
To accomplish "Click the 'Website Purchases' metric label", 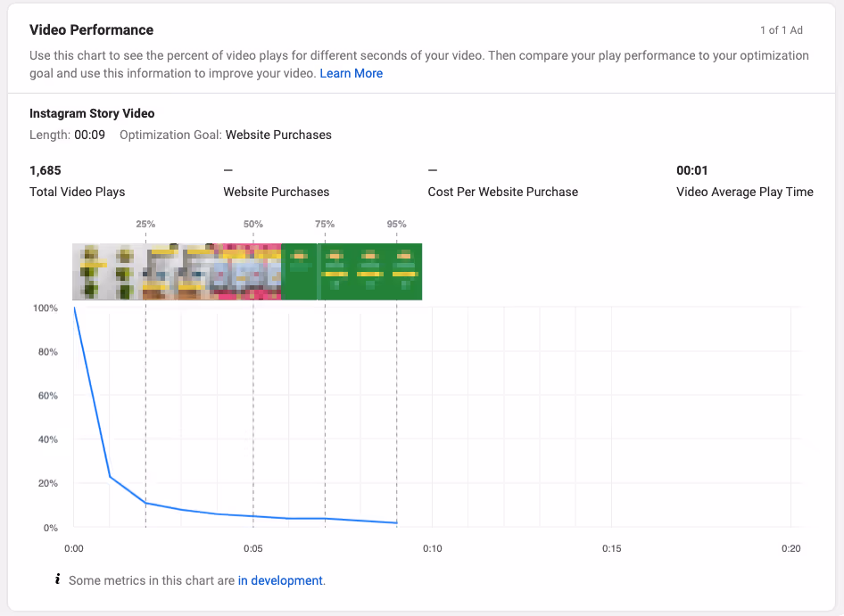I will pyautogui.click(x=277, y=192).
